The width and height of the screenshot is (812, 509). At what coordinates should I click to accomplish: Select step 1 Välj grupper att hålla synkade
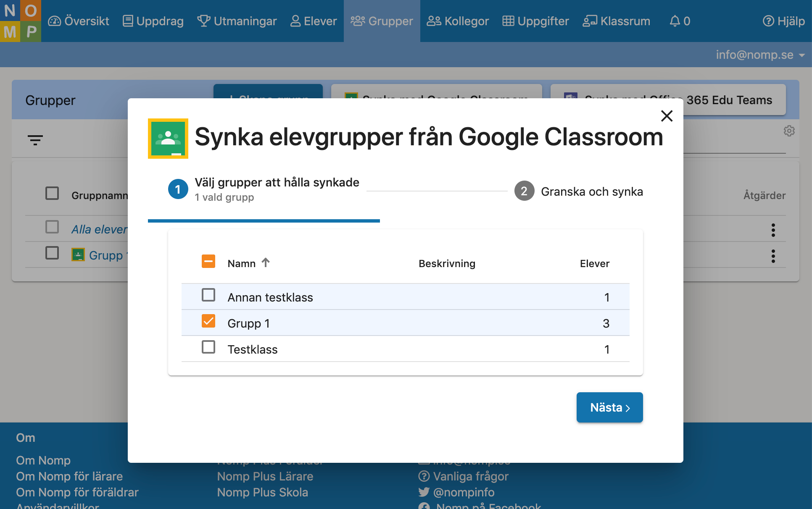264,190
